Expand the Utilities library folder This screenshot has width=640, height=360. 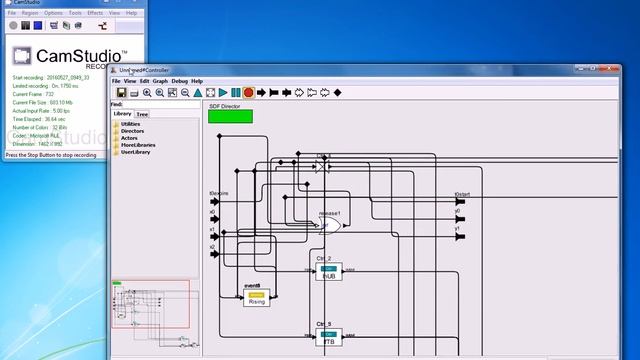[x=131, y=124]
